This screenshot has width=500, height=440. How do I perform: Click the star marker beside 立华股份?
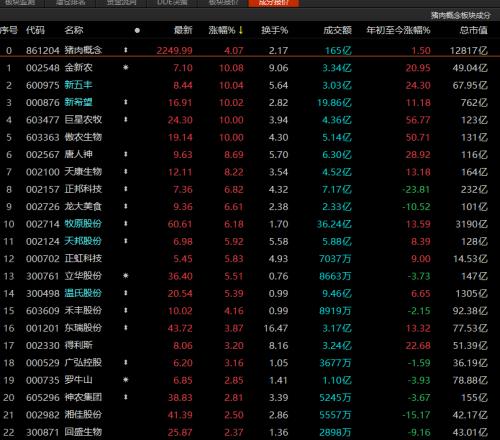pyautogui.click(x=126, y=276)
